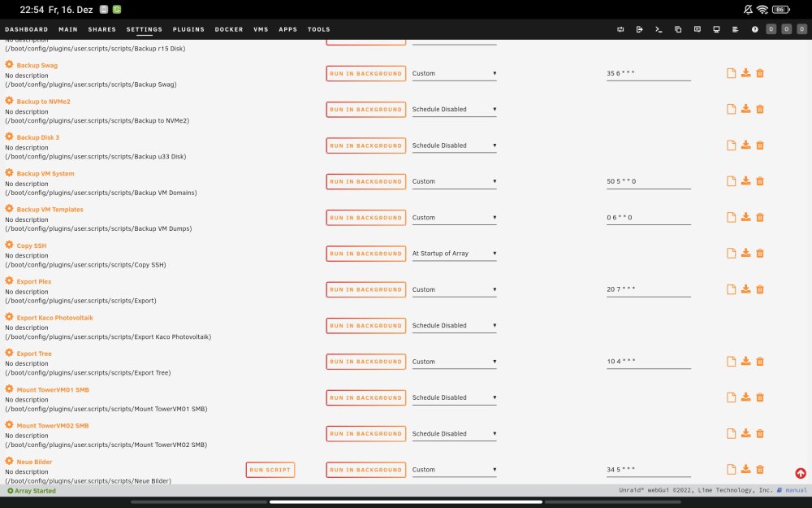This screenshot has height=508, width=812.
Task: Click Run Script for Neue Bilder
Action: (270, 470)
